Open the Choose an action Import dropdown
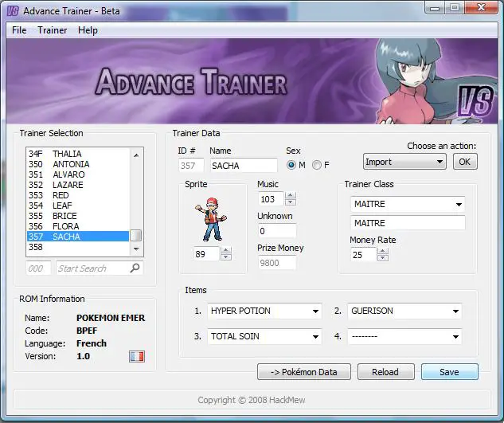 pos(404,162)
